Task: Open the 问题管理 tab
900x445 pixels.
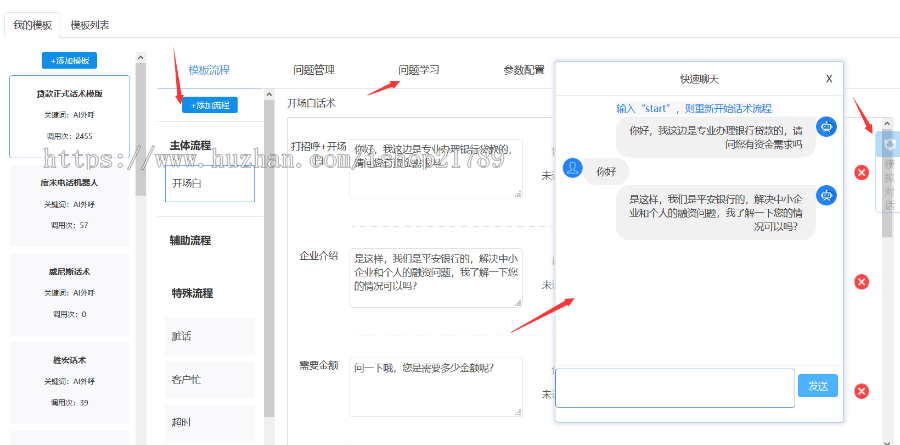Action: coord(313,70)
